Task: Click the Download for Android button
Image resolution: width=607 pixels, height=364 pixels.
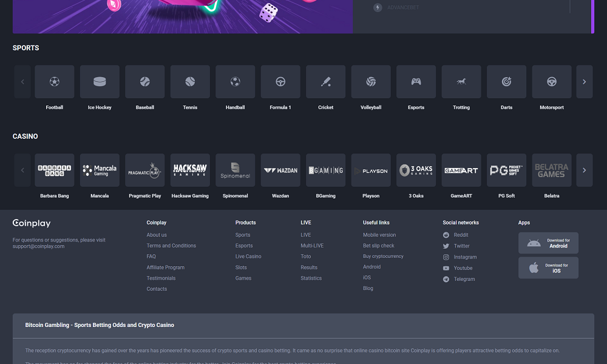Action: pos(548,243)
